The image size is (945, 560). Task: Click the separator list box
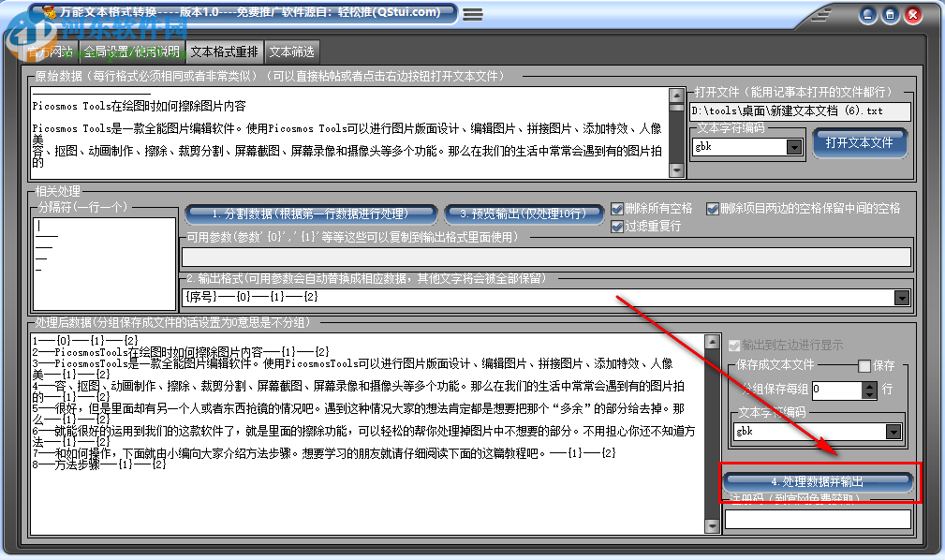104,263
